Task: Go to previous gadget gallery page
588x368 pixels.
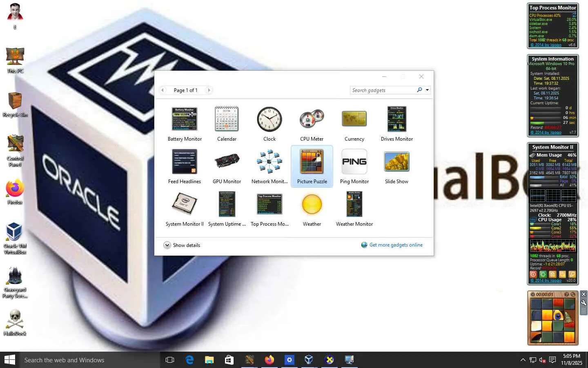Action: [x=163, y=90]
